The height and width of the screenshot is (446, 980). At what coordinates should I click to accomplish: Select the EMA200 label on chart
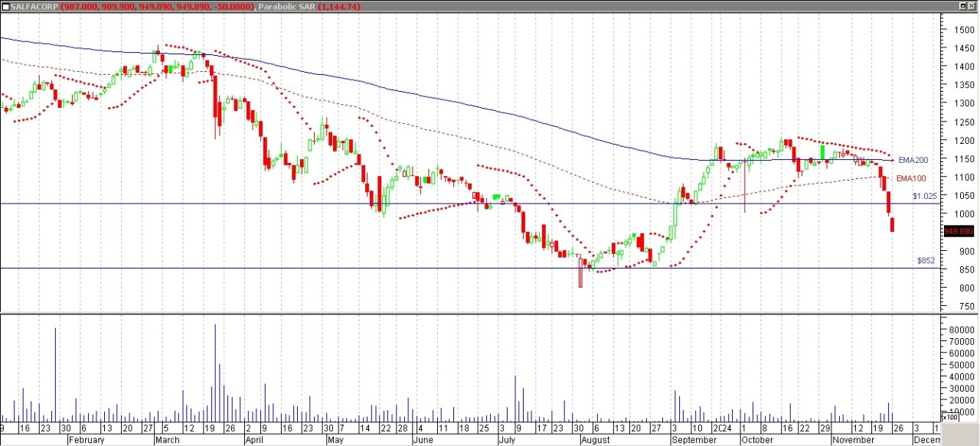(912, 160)
